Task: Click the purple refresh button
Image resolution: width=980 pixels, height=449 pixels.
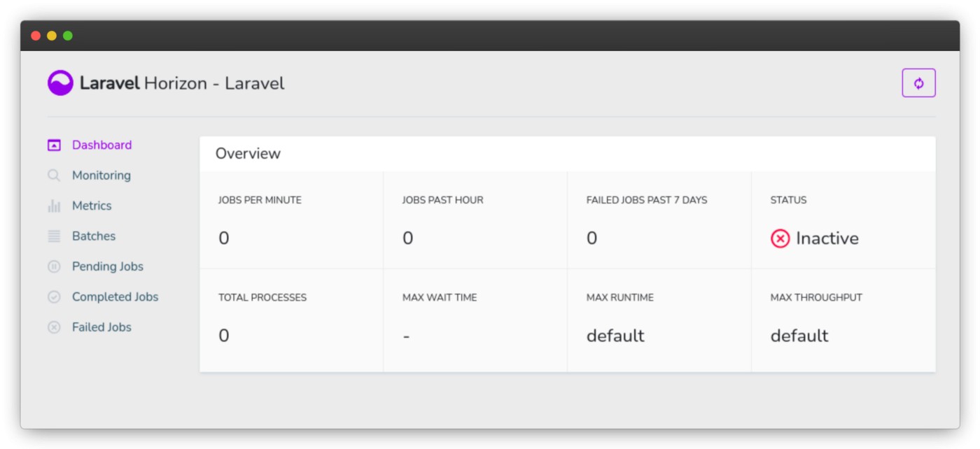Action: [x=918, y=83]
